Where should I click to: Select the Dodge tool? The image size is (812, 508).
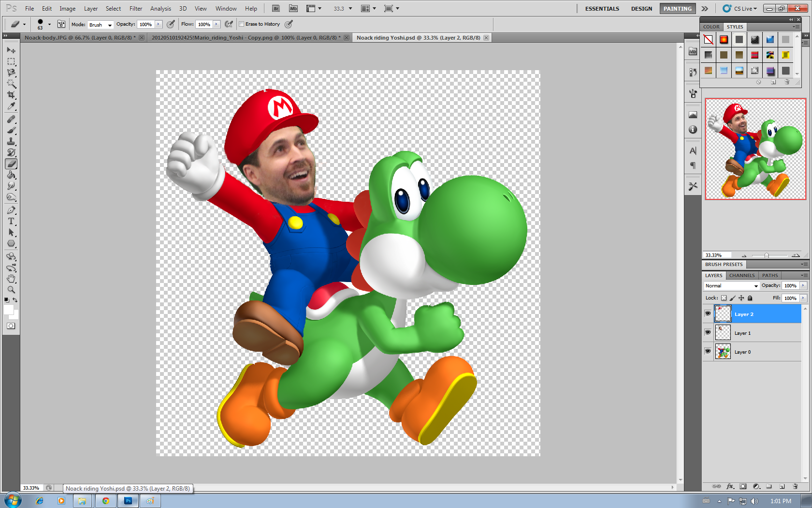(11, 197)
